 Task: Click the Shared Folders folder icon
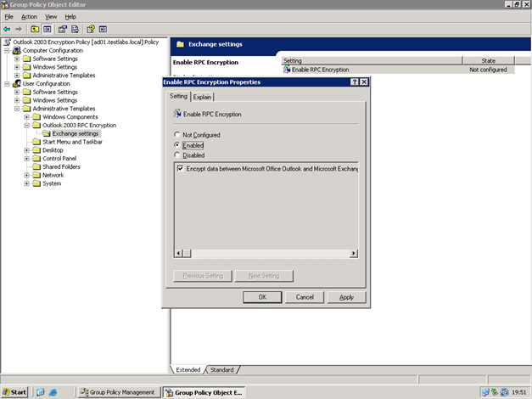coord(36,166)
